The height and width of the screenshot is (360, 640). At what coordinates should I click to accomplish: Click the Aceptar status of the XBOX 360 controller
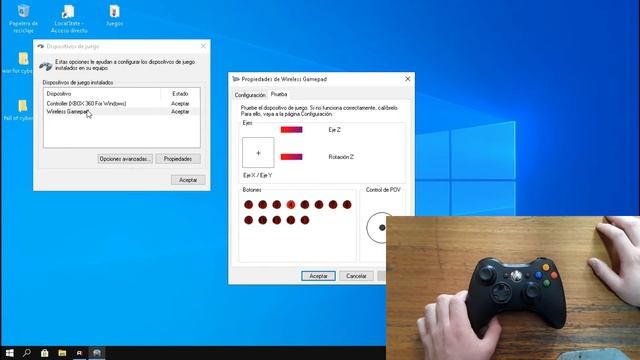coord(180,104)
